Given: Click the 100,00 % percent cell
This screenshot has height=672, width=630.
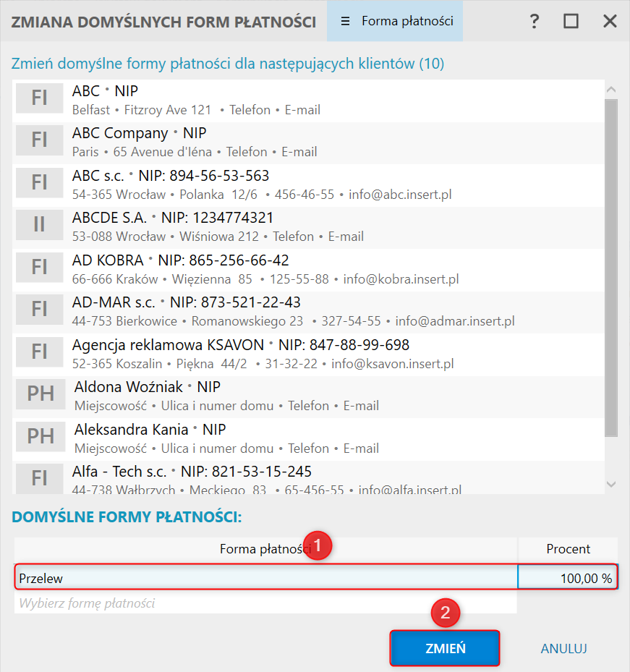Looking at the screenshot, I should pyautogui.click(x=568, y=578).
